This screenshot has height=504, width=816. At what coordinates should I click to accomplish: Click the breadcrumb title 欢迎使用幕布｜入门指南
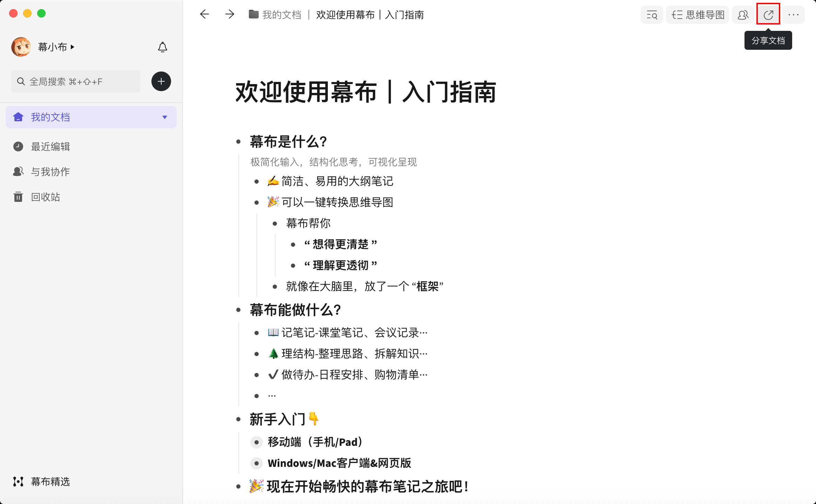[x=370, y=15]
